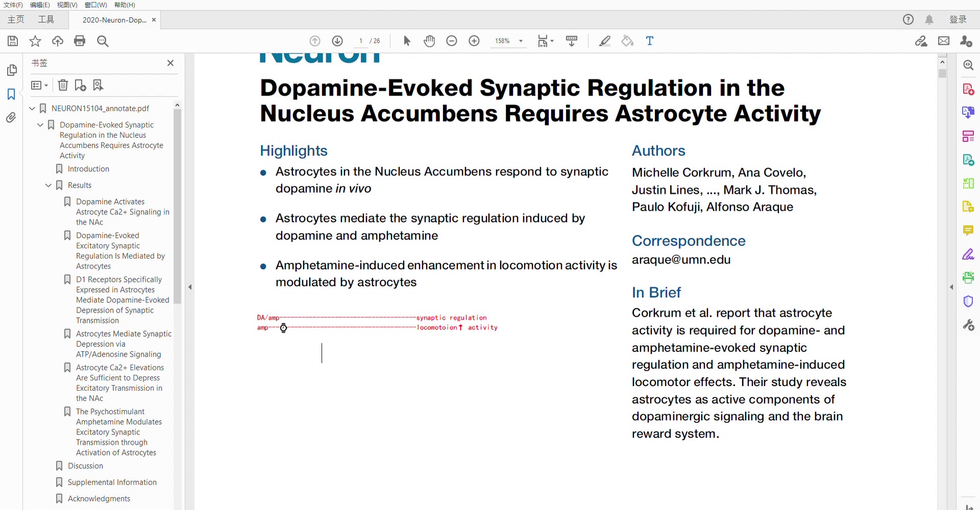
Task: Collapse the Results bookmark section
Action: [x=48, y=185]
